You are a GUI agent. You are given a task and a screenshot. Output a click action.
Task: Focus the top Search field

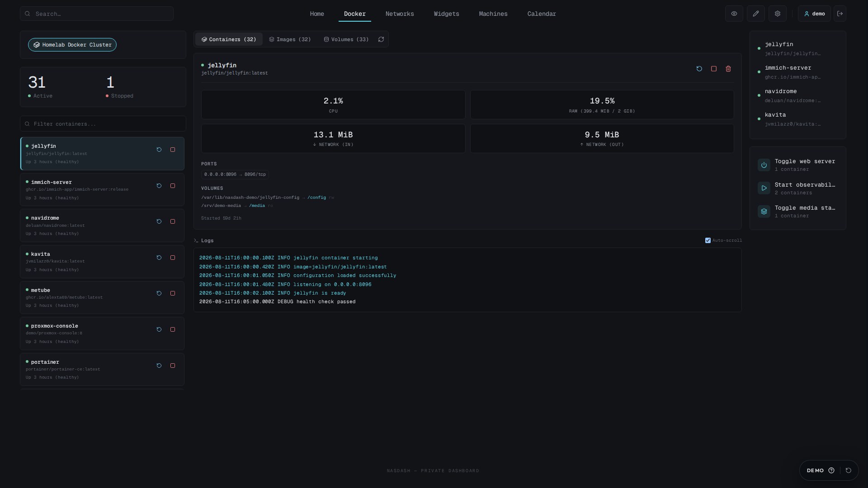click(97, 14)
